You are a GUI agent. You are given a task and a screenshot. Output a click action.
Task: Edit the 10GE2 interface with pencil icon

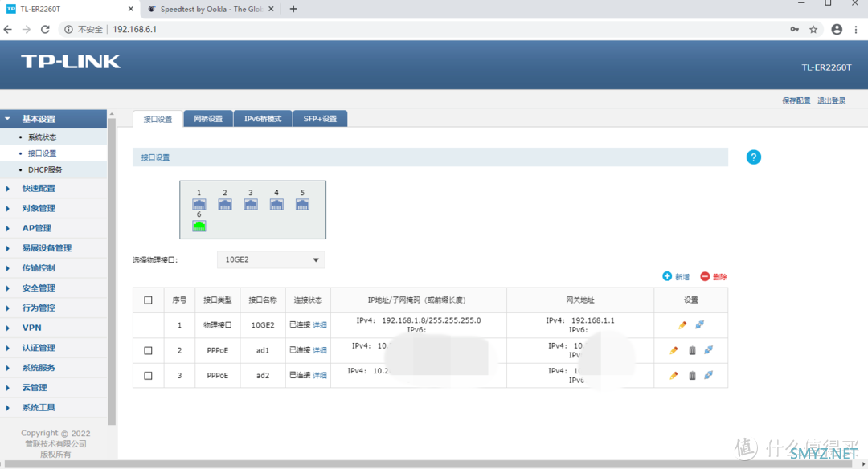[x=682, y=325]
